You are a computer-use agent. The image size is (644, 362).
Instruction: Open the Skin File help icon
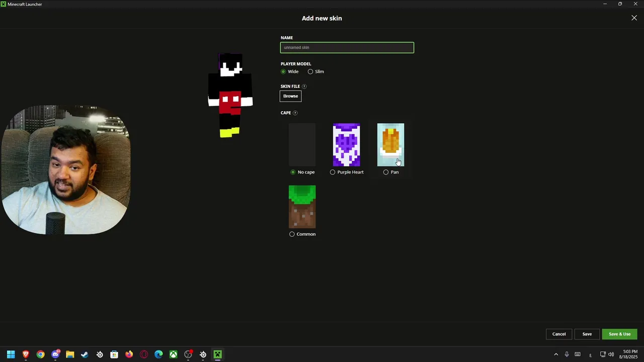click(304, 86)
